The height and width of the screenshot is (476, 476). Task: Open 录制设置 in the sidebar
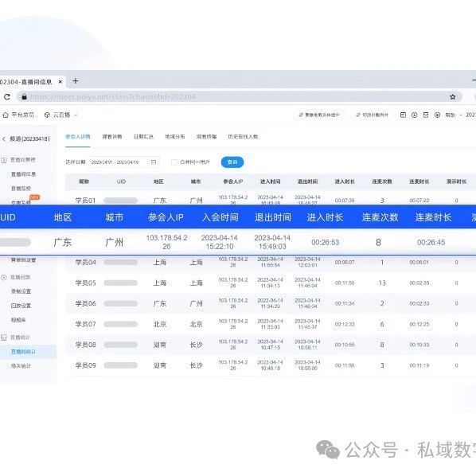pyautogui.click(x=21, y=291)
